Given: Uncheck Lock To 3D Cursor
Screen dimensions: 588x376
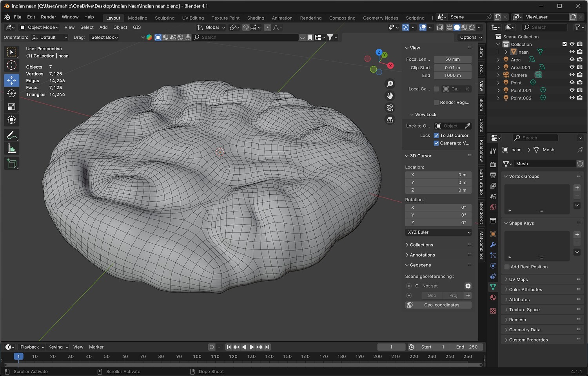Looking at the screenshot, I should [436, 136].
